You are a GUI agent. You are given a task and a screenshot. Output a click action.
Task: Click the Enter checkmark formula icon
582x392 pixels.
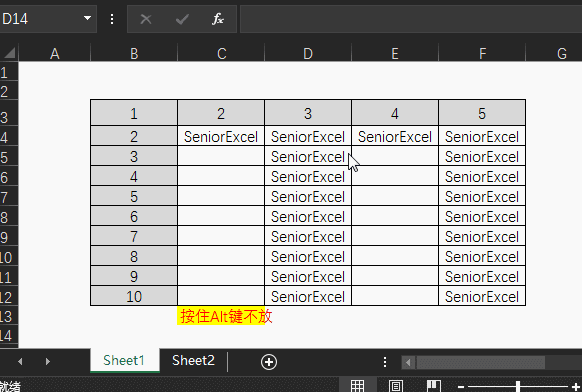tap(182, 19)
